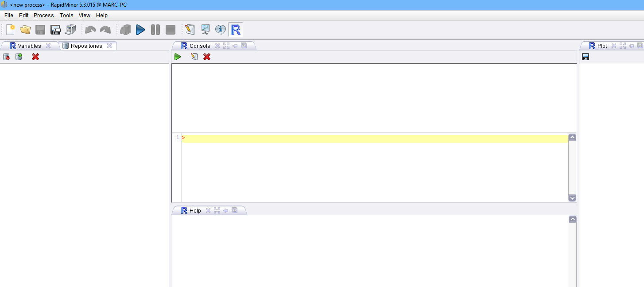Click into the R console input line
Image resolution: width=644 pixels, height=287 pixels.
point(375,138)
